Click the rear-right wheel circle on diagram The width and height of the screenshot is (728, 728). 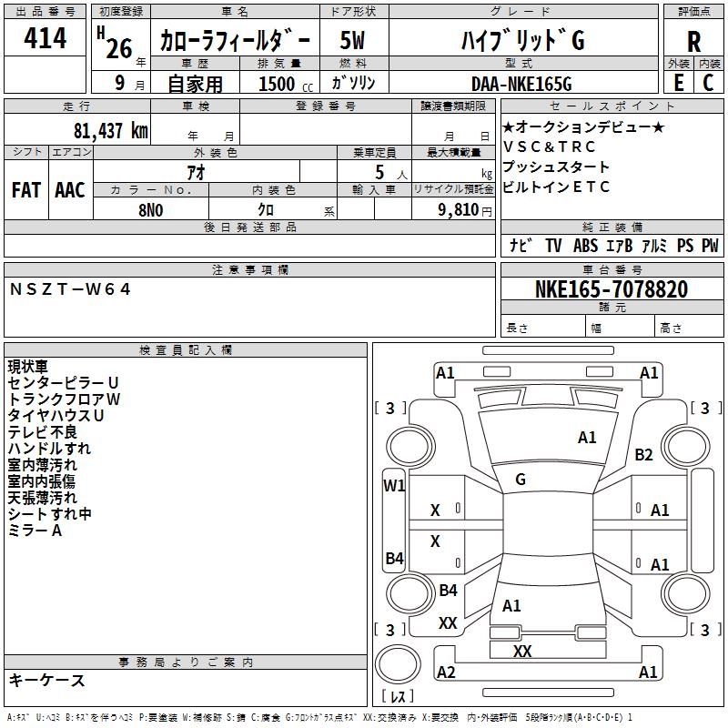[685, 593]
